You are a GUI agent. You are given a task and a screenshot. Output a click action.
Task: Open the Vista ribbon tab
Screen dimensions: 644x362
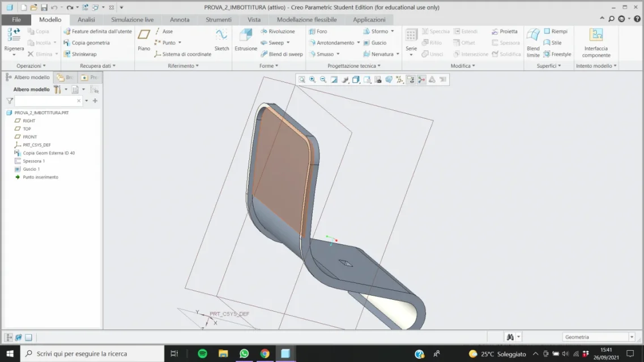(x=254, y=20)
